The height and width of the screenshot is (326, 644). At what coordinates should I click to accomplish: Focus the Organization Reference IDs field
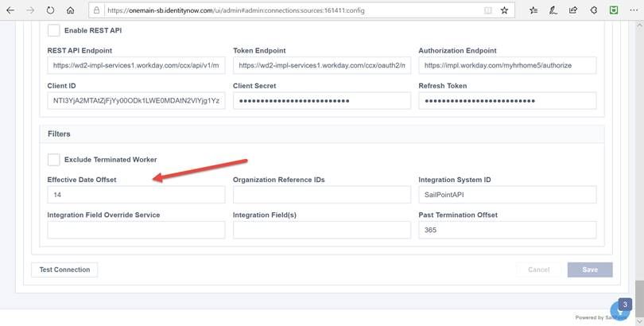[321, 195]
